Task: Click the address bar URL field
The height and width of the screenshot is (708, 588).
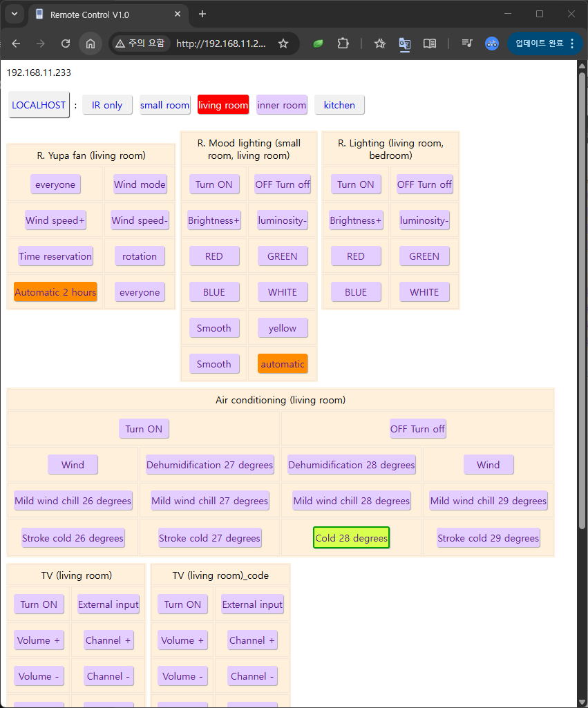Action: (x=221, y=44)
